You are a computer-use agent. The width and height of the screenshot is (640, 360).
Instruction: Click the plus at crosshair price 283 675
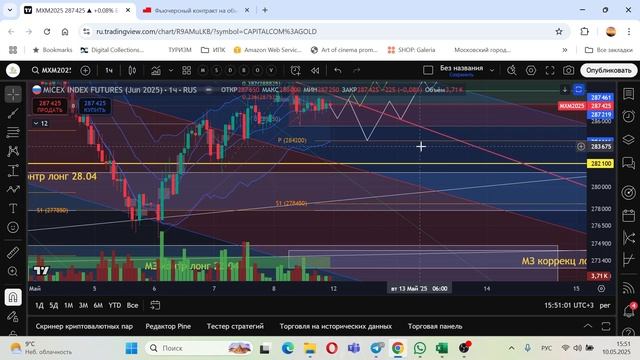click(x=581, y=147)
